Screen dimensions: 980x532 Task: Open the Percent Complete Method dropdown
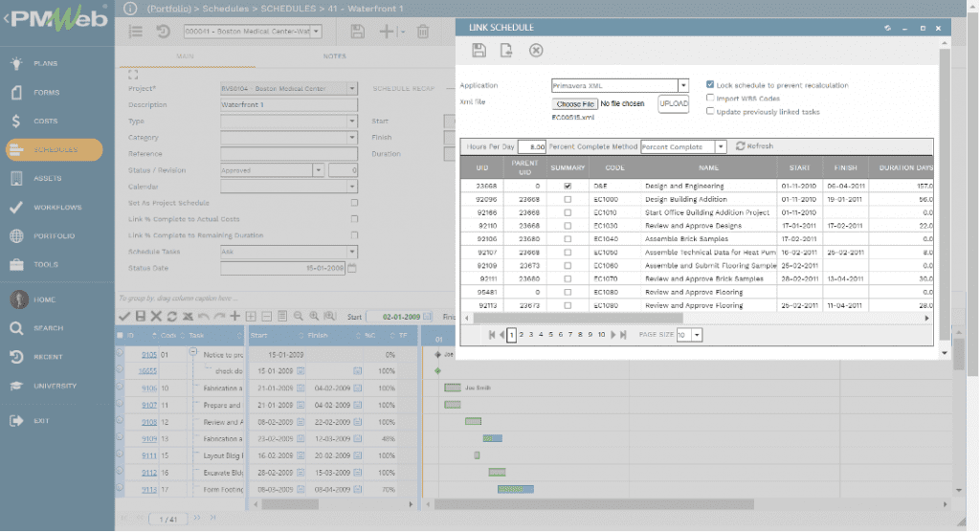point(721,147)
